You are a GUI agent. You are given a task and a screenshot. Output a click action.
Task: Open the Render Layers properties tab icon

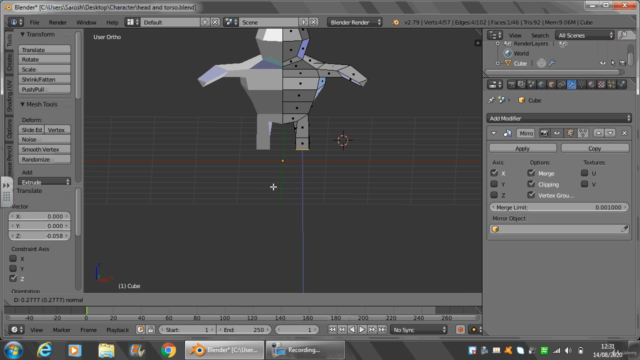point(521,84)
